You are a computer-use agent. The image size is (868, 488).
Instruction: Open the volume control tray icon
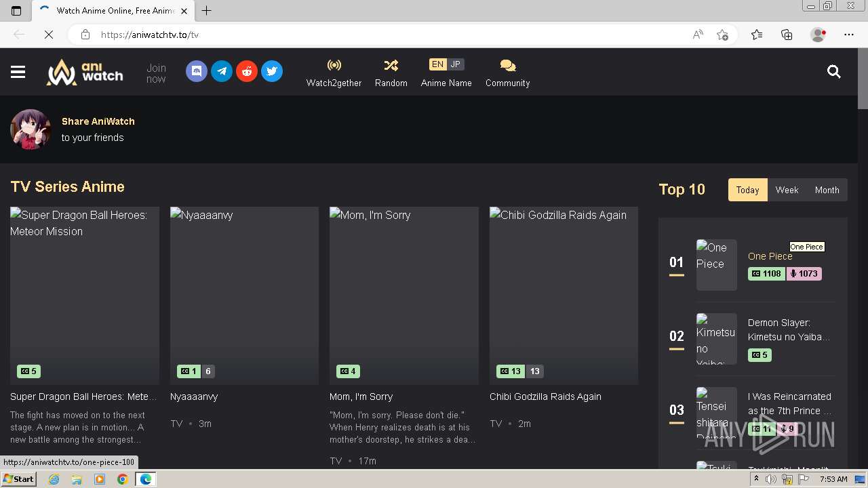pos(771,479)
